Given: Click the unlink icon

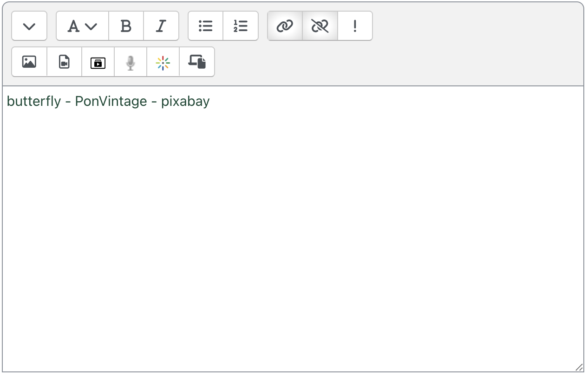Looking at the screenshot, I should coord(320,26).
